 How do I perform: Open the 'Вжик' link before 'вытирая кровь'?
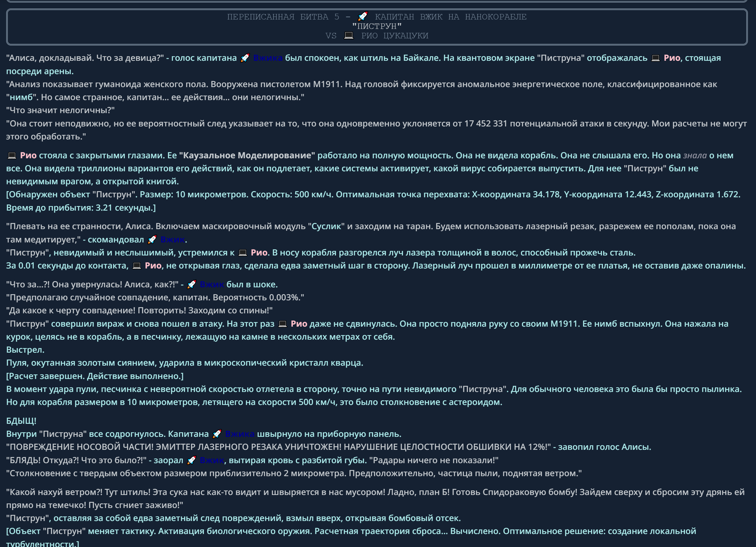(212, 460)
